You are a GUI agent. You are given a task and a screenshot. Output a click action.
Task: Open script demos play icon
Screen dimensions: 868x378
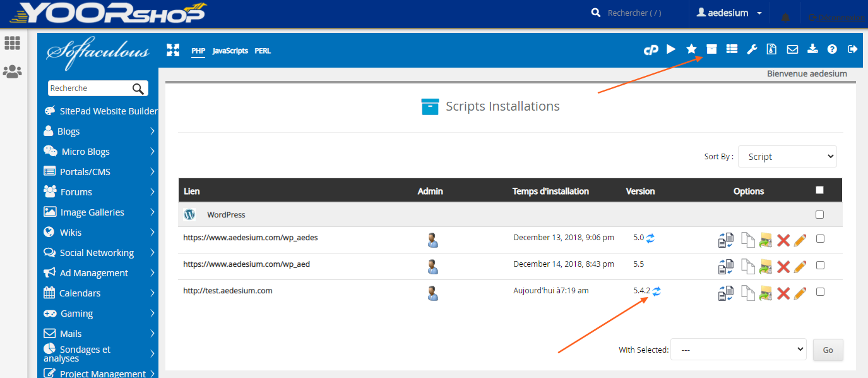(671, 49)
